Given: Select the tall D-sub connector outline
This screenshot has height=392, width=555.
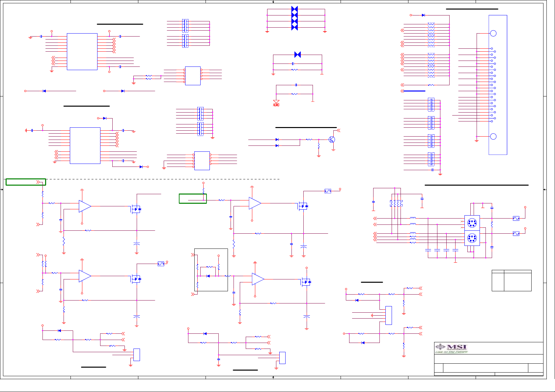Looking at the screenshot, I should pyautogui.click(x=498, y=85).
